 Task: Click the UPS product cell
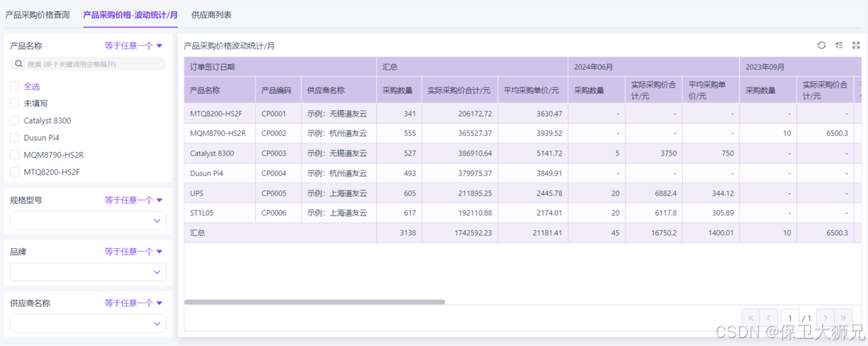(x=220, y=193)
